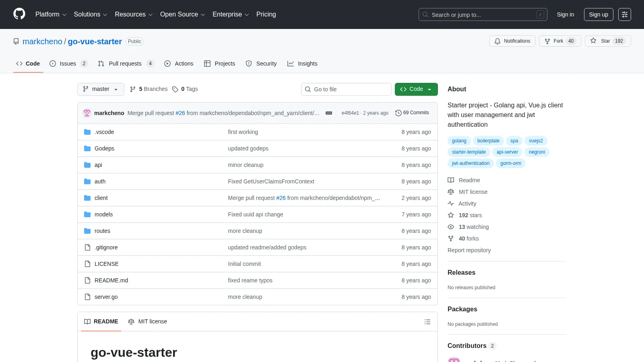Open the .gitignore file
Viewport: 644px width, 362px height.
[106, 247]
